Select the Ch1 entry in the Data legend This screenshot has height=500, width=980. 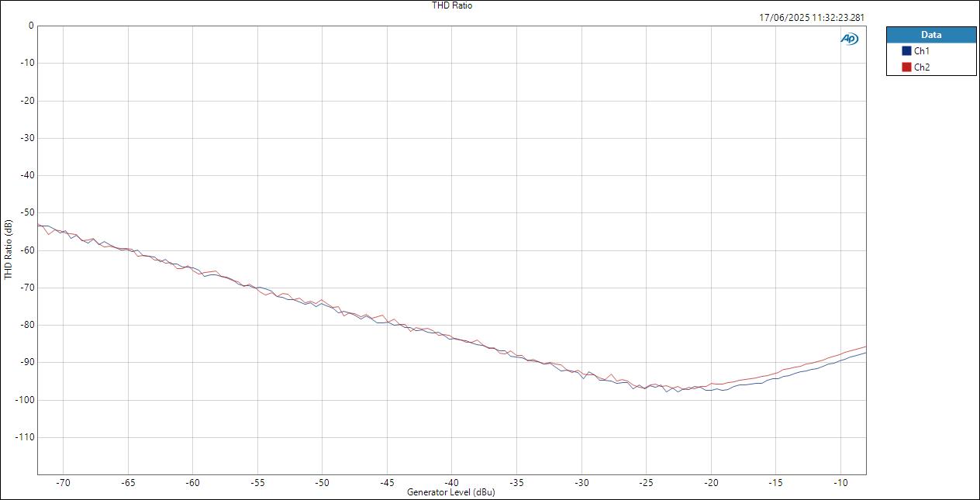(921, 49)
